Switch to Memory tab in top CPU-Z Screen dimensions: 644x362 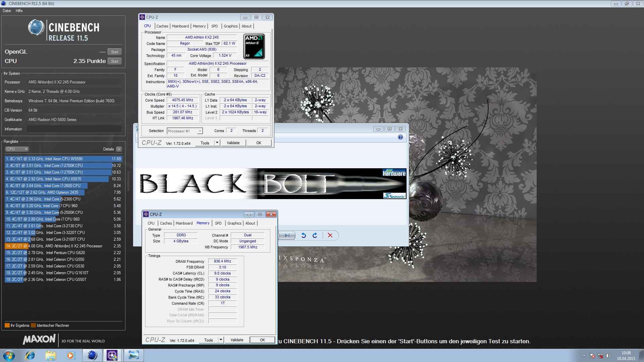[199, 26]
